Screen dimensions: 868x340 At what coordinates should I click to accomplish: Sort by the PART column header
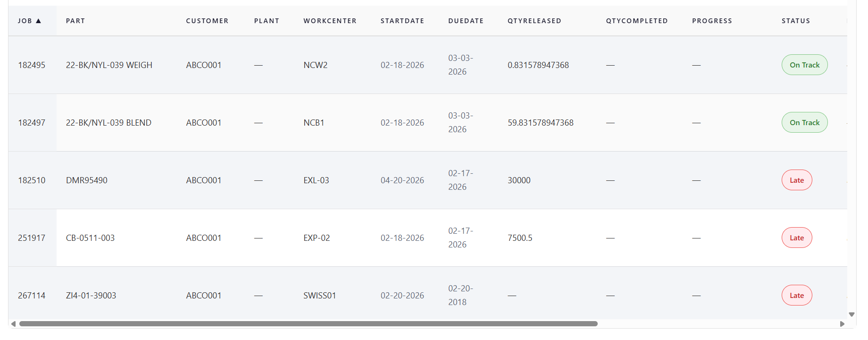point(75,20)
